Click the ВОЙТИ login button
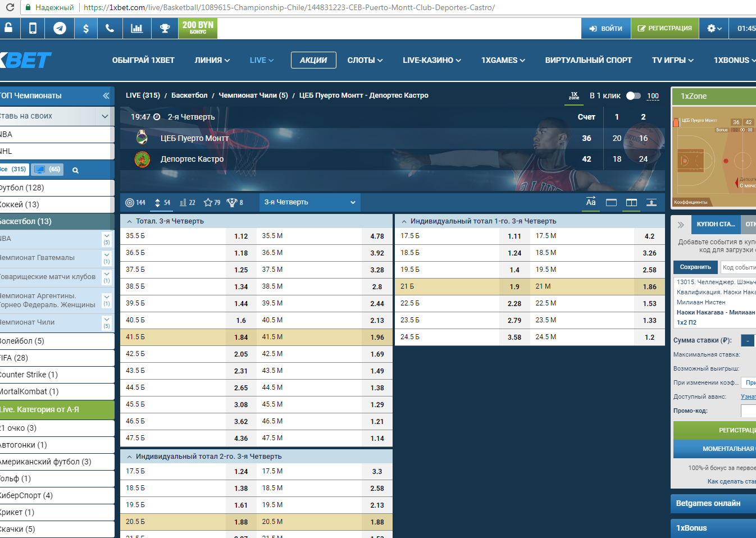This screenshot has height=538, width=756. click(x=605, y=28)
